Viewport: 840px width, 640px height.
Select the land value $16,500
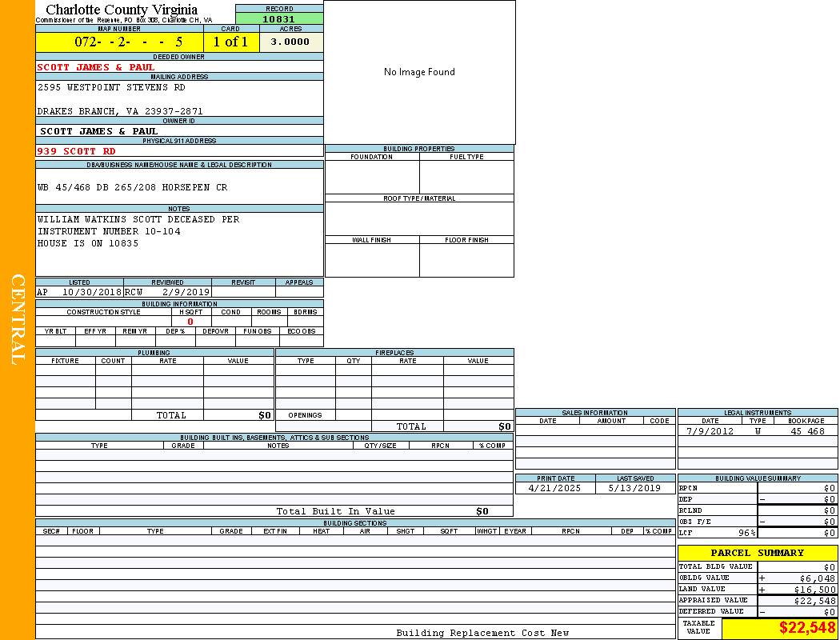(x=815, y=589)
